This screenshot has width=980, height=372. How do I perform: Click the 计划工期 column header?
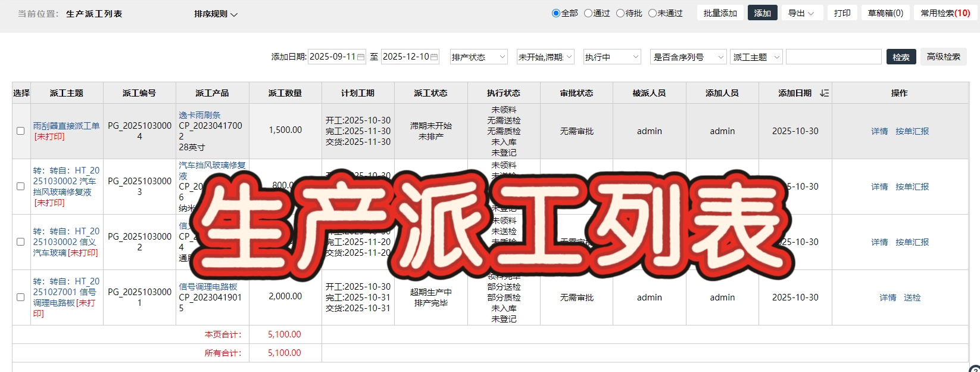tap(358, 93)
